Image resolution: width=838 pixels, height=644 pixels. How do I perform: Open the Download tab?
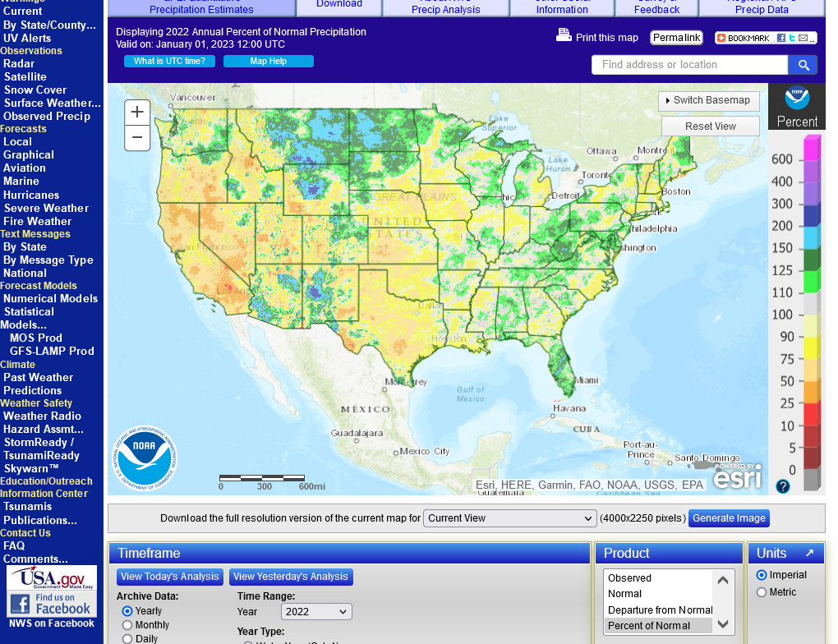point(339,6)
